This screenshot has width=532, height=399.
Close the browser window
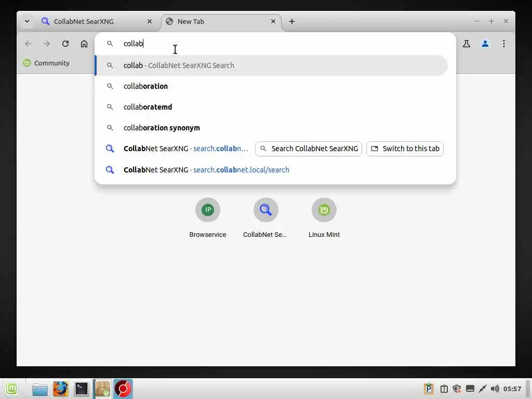(x=506, y=21)
